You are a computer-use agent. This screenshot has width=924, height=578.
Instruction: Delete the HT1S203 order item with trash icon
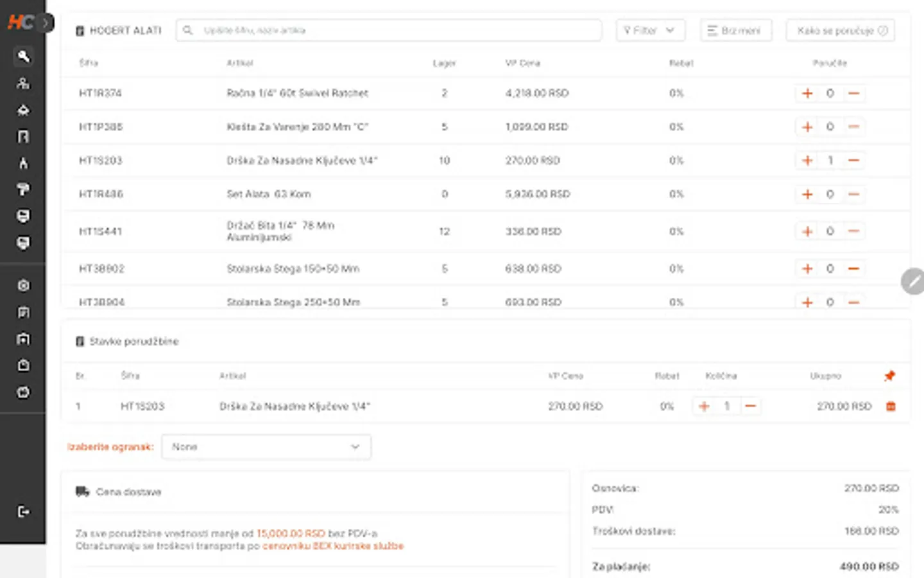coord(891,406)
